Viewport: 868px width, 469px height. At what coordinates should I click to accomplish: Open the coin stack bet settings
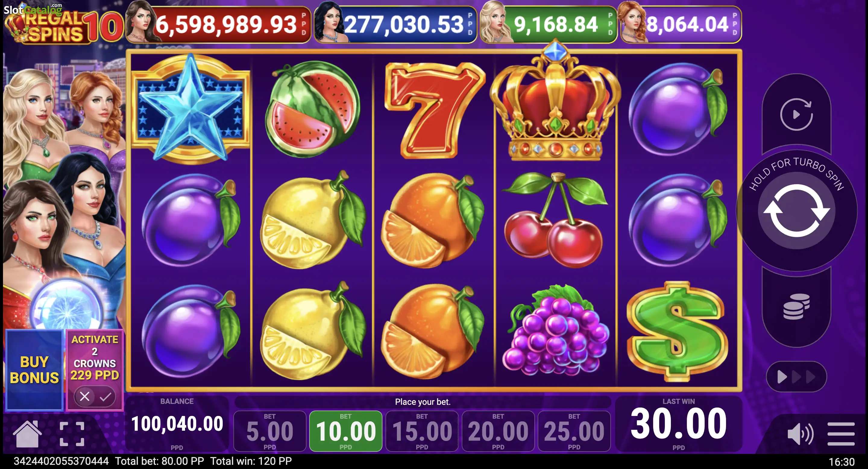pyautogui.click(x=797, y=306)
